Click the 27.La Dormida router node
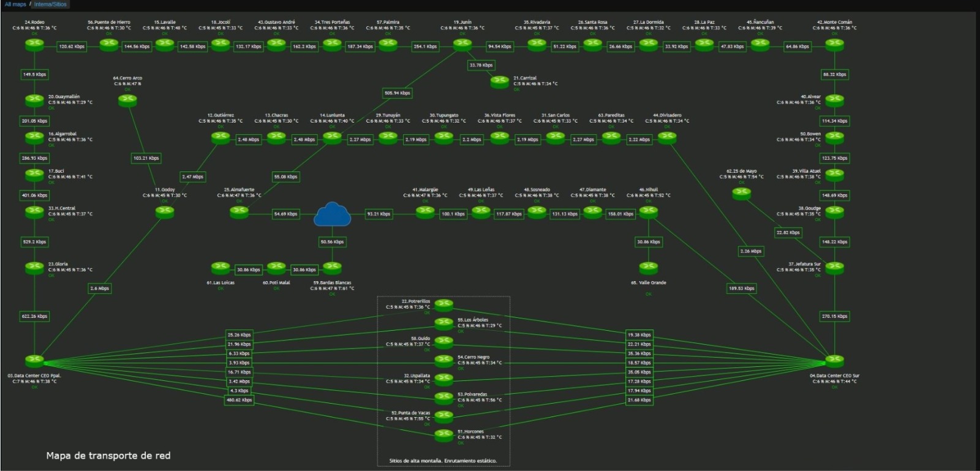Viewport: 980px width, 471px height. [x=649, y=45]
